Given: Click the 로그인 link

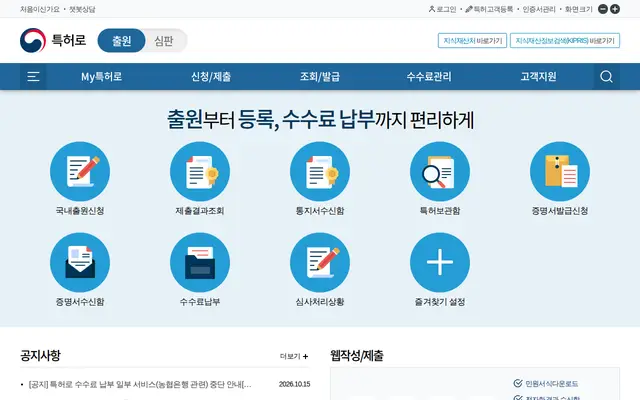Looking at the screenshot, I should [442, 9].
